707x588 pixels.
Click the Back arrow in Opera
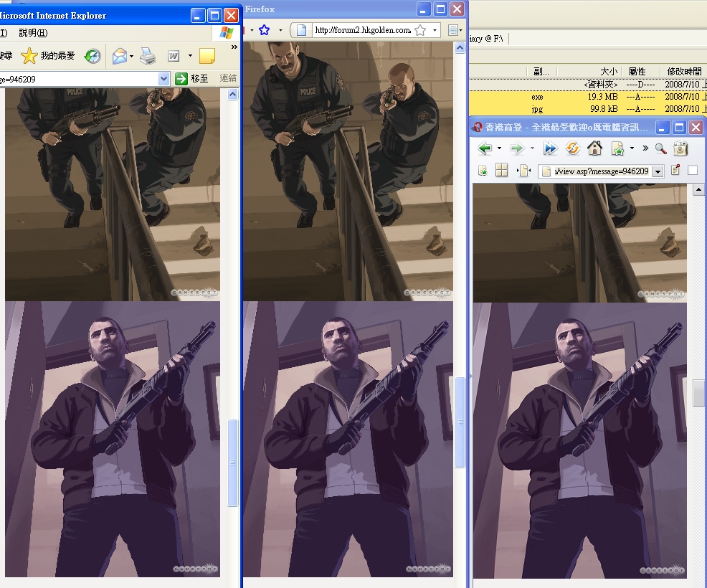[485, 148]
